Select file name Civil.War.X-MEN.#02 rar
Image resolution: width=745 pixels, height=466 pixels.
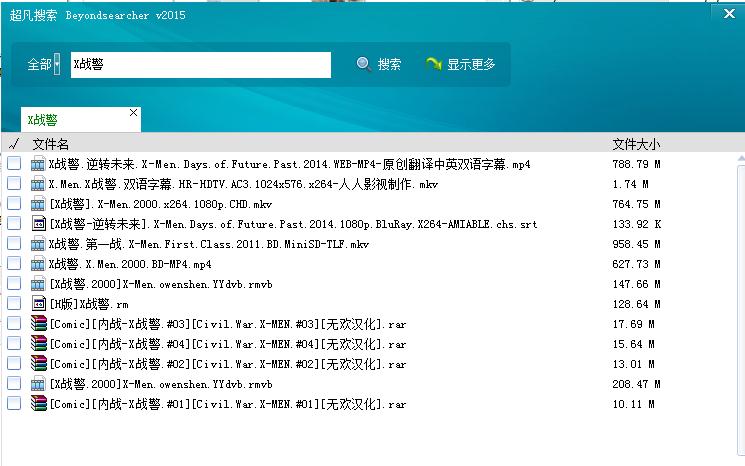pos(228,364)
